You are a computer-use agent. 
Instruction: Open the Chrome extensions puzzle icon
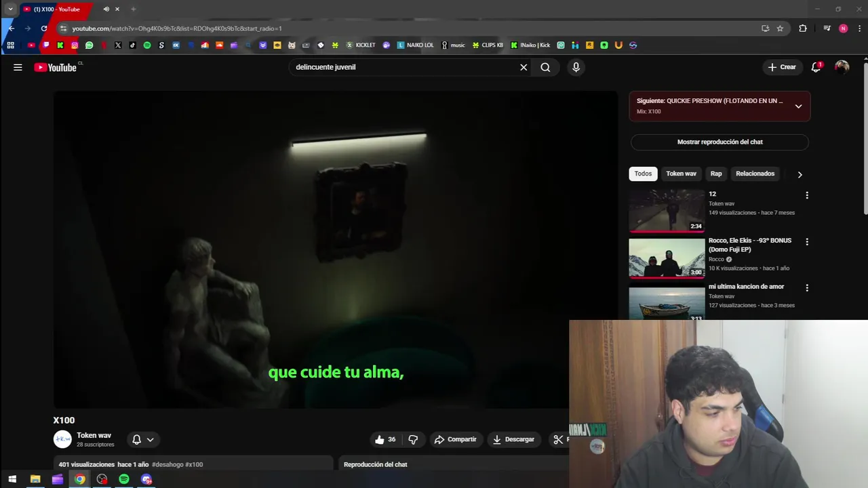[x=803, y=28]
